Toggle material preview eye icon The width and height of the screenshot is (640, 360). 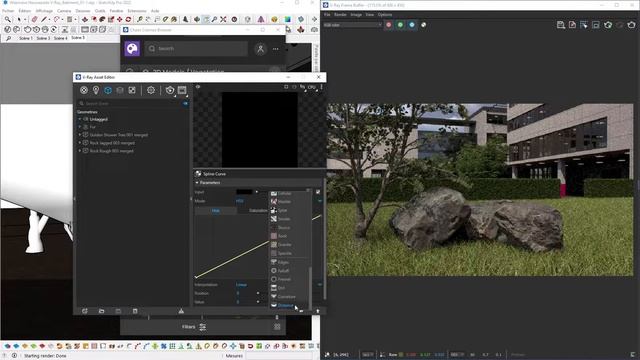(x=198, y=87)
